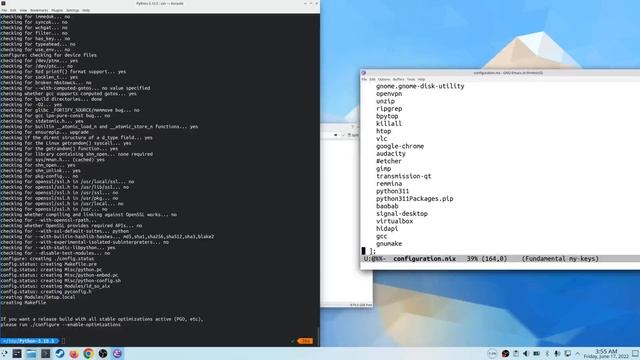Click the round CPU monitor tray widget
The image size is (640, 360).
pos(492,353)
